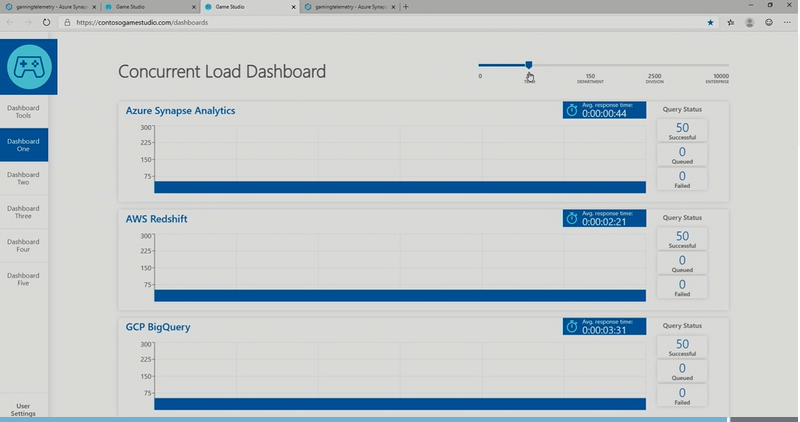Open the browser profile avatar icon
The image size is (800, 422).
pos(767,21)
